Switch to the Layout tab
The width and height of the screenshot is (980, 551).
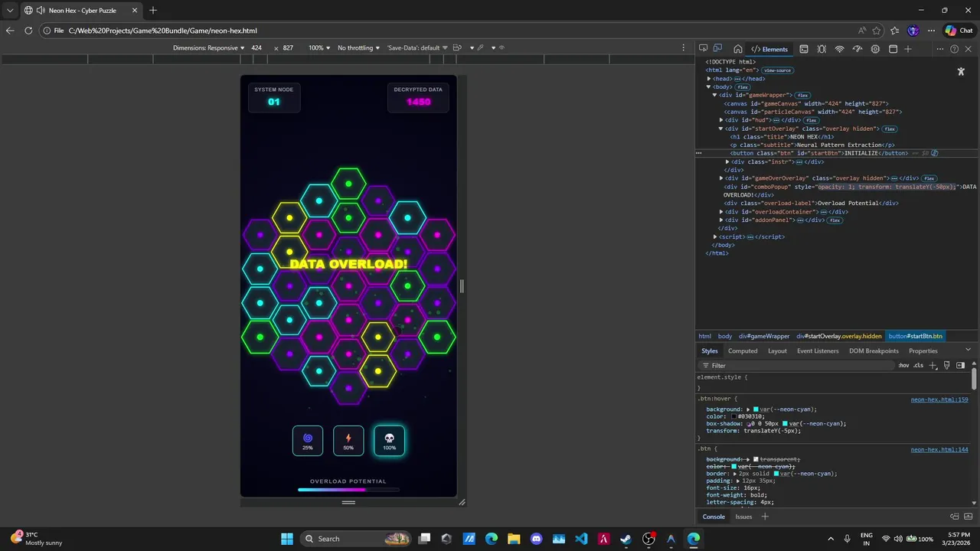click(777, 350)
